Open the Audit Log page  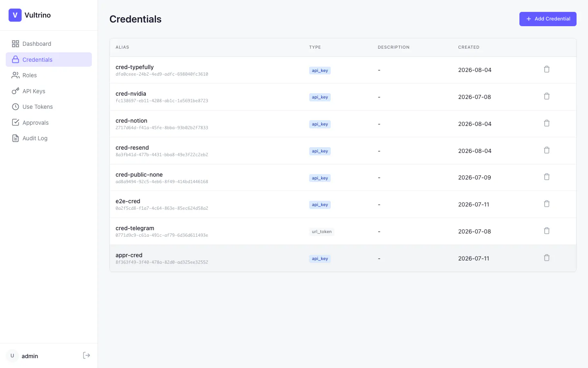coord(49,138)
